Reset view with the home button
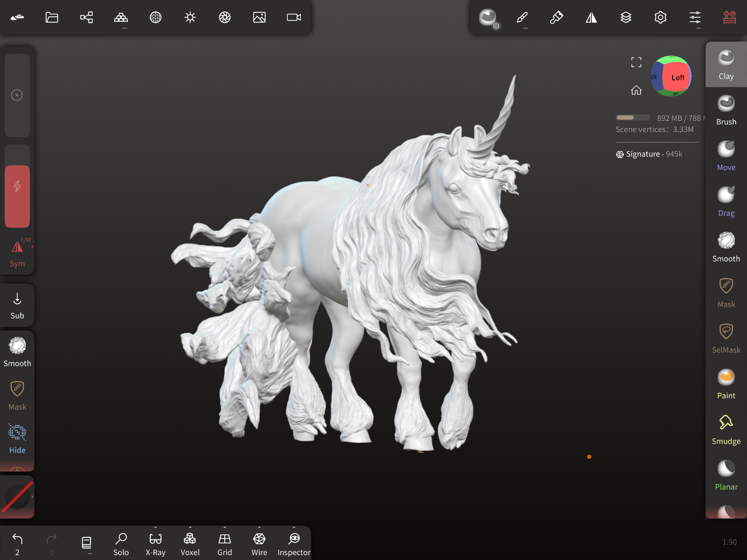Viewport: 747px width, 560px height. tap(636, 90)
